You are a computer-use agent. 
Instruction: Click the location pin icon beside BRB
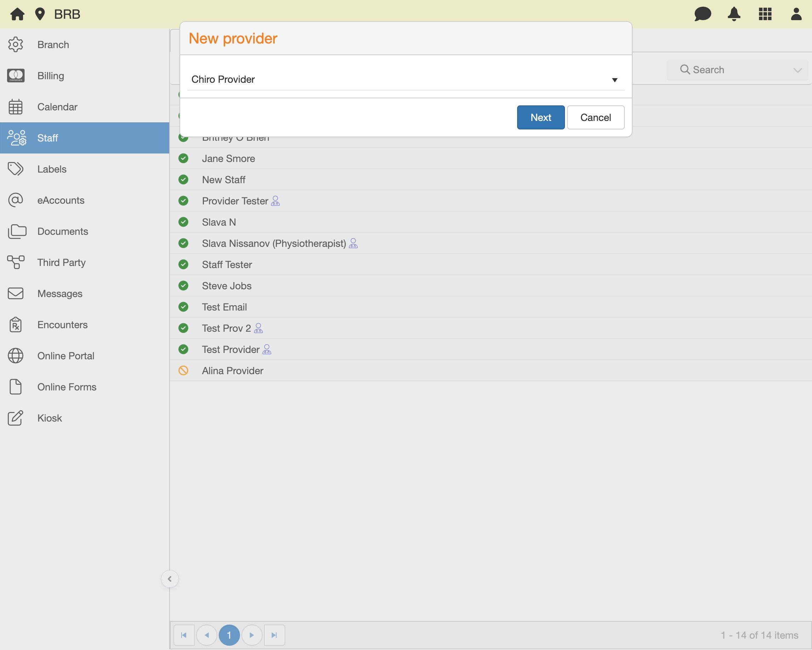point(40,14)
